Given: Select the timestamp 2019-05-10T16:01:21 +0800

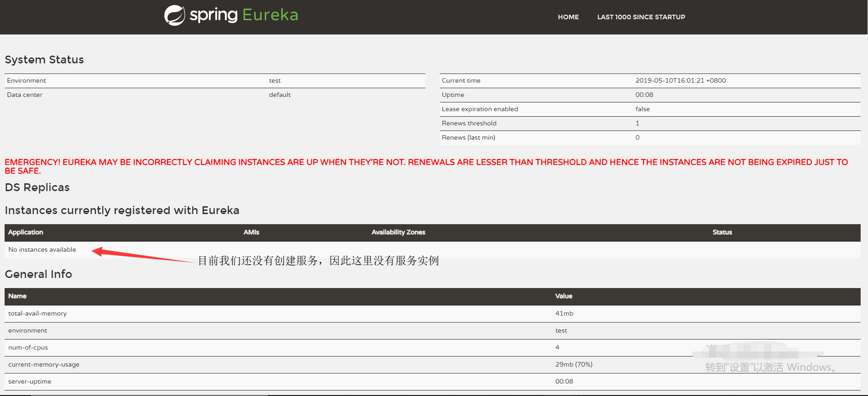Looking at the screenshot, I should (680, 80).
